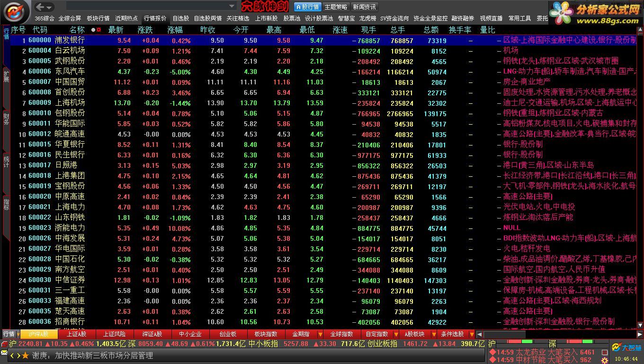Image resolution: width=644 pixels, height=364 pixels.
Task: Open the 常用工具 menu item
Action: point(519,18)
